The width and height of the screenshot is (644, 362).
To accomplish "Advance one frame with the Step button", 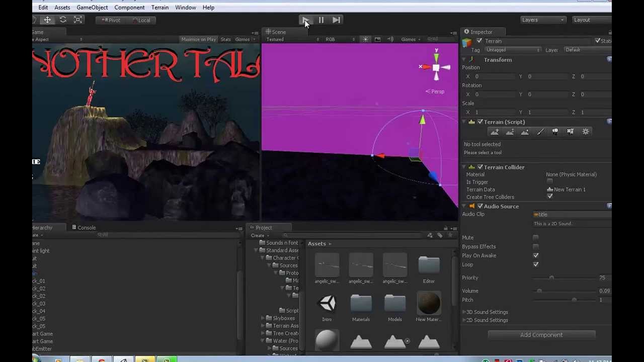I will tap(336, 20).
